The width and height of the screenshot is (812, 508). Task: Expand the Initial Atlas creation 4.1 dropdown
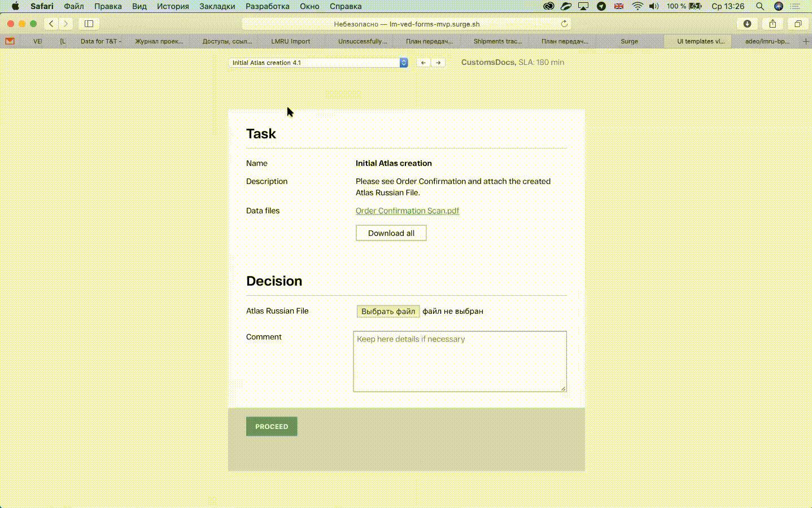(318, 63)
